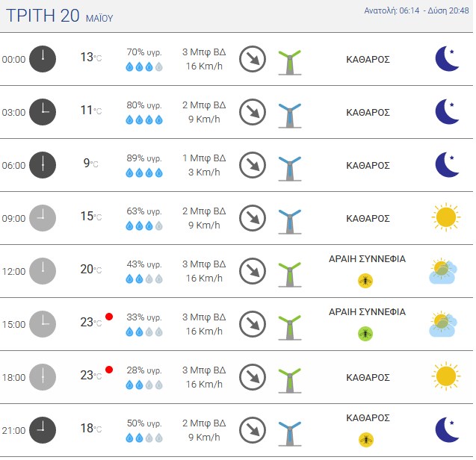
Task: Click the sun icon in the 09:00 row
Action: pyautogui.click(x=445, y=217)
